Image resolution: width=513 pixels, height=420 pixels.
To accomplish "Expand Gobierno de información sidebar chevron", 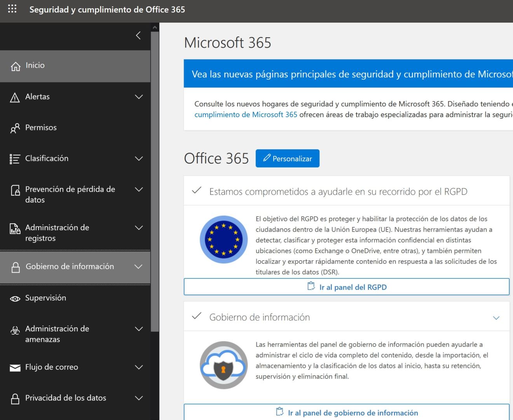I will [x=138, y=267].
